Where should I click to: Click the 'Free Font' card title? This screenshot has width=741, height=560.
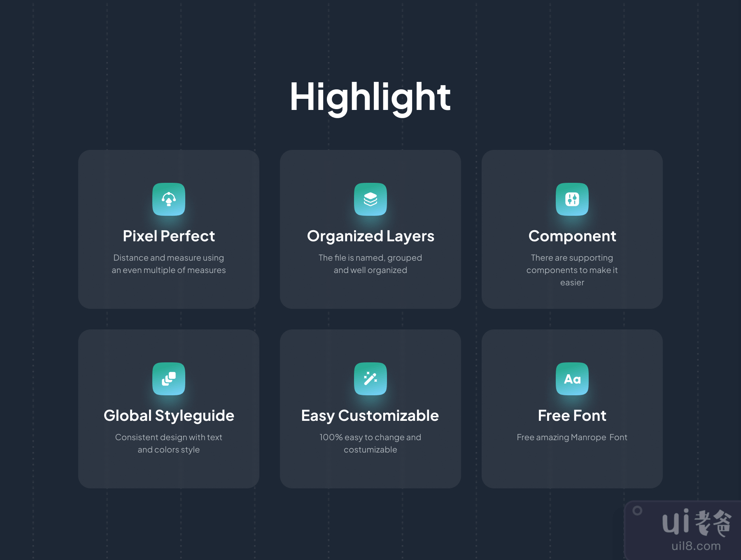(x=572, y=416)
